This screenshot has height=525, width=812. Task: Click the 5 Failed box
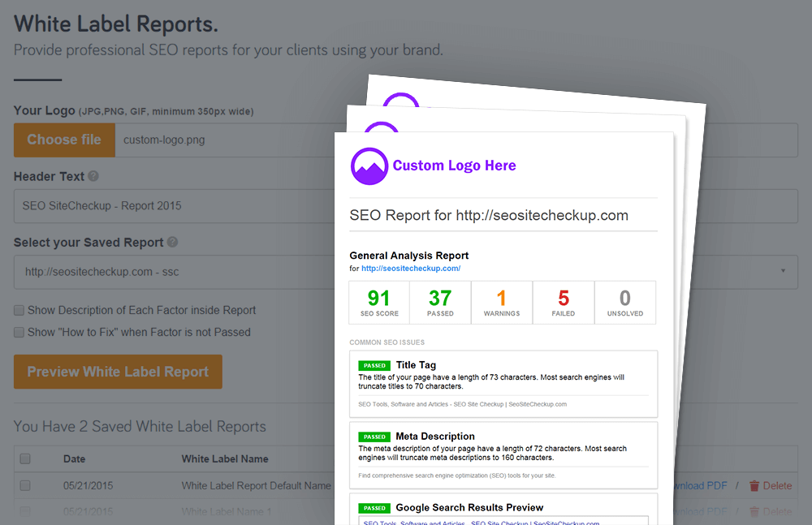[564, 303]
